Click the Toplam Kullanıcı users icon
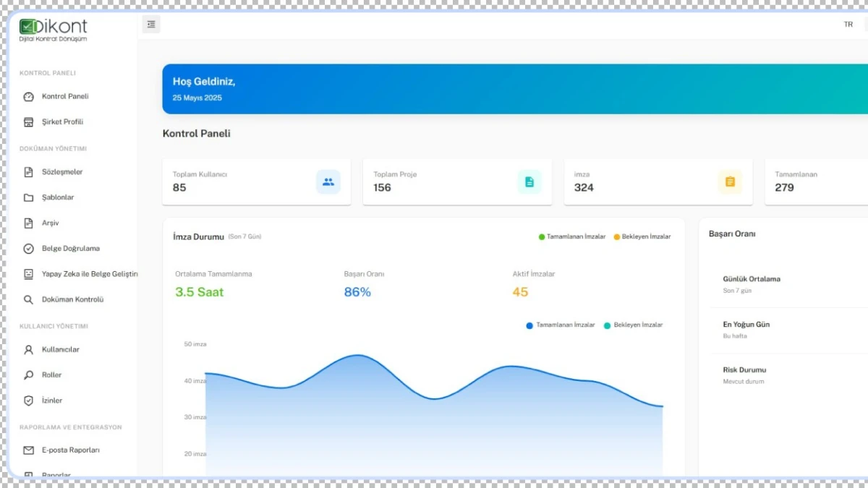868x488 pixels. coord(328,182)
